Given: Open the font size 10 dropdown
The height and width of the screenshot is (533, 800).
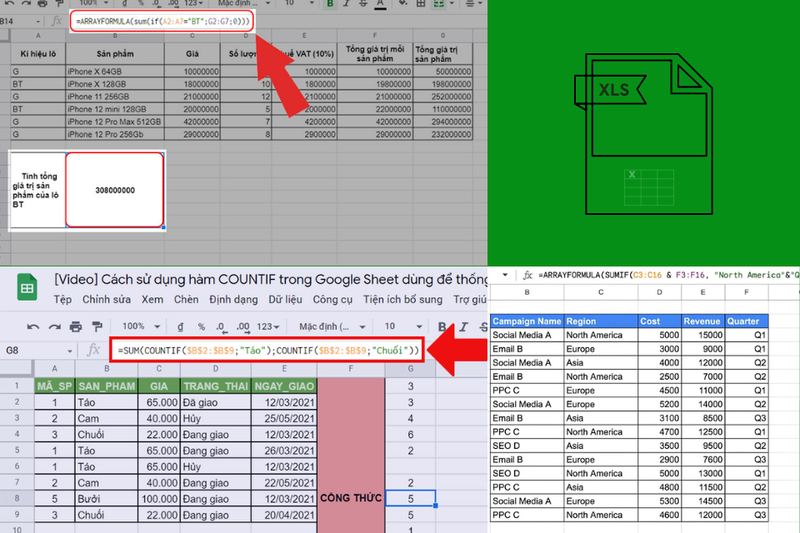Looking at the screenshot, I should 403,326.
